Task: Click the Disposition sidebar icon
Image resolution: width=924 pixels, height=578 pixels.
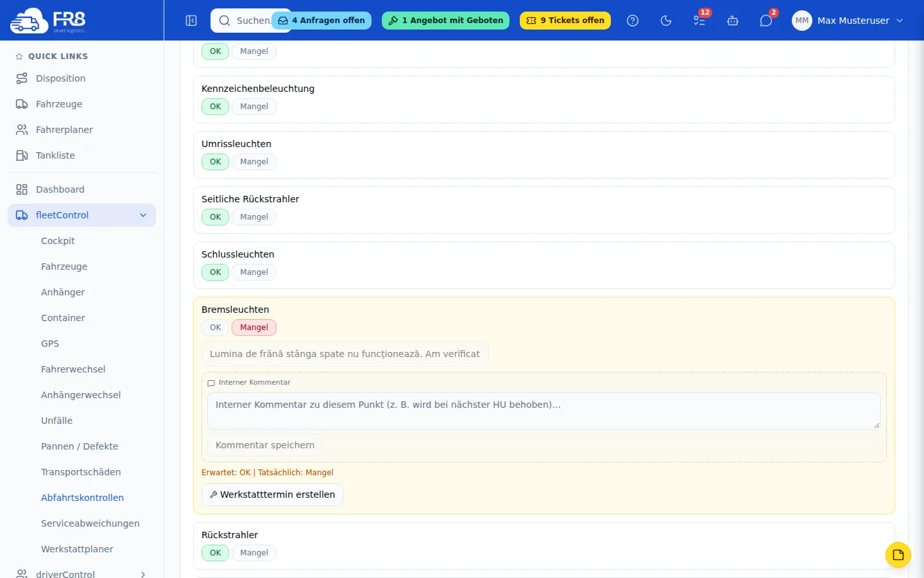Action: [22, 78]
